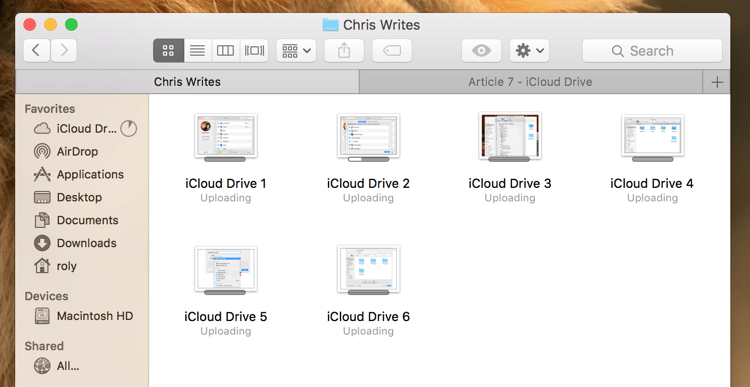Viewport: 750px width, 387px height.
Task: Click the Quick Look eye button
Action: 481,51
